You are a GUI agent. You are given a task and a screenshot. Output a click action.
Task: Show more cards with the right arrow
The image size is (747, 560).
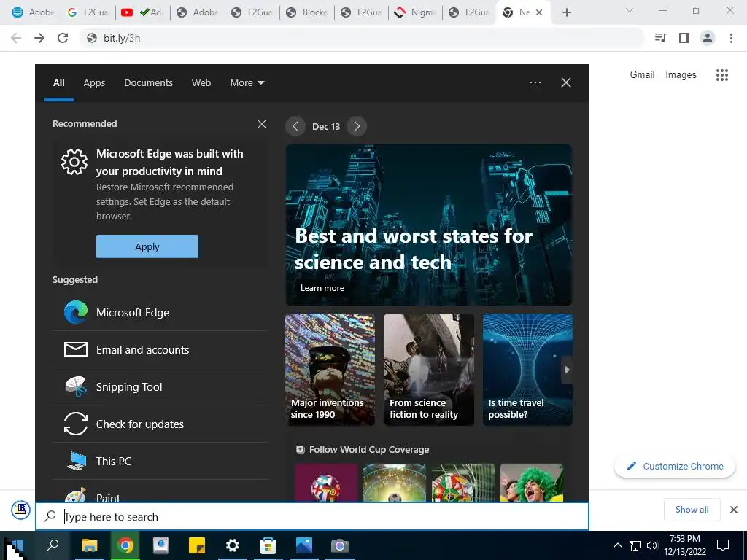click(x=566, y=370)
